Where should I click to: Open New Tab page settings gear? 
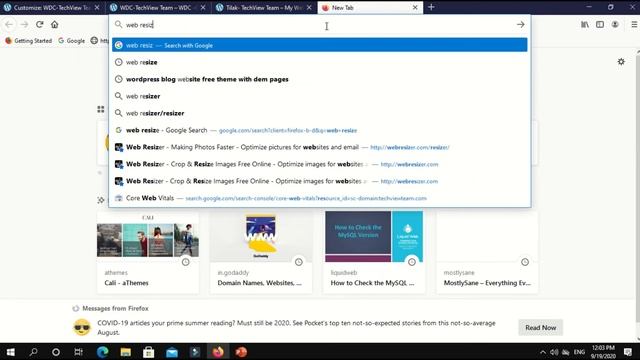pyautogui.click(x=621, y=62)
